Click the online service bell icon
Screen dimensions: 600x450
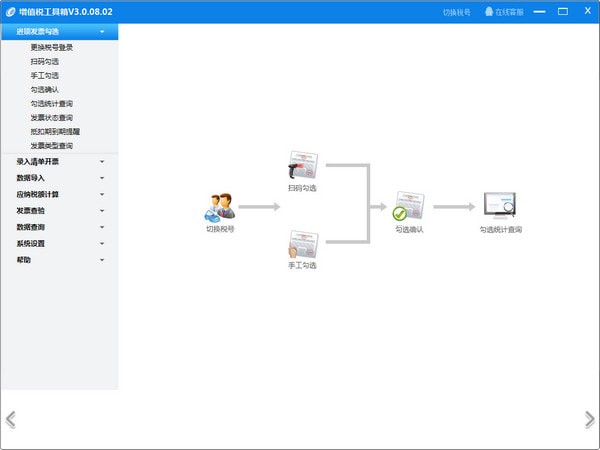coord(489,11)
